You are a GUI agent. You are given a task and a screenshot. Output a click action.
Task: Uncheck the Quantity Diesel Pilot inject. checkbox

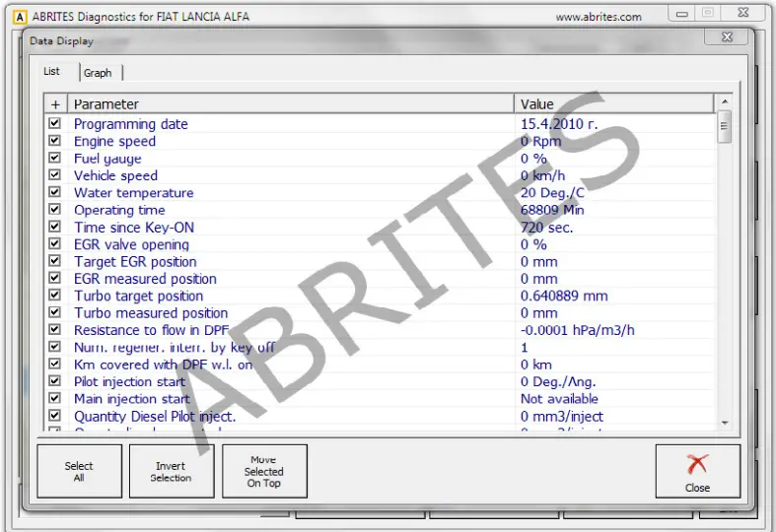click(54, 416)
